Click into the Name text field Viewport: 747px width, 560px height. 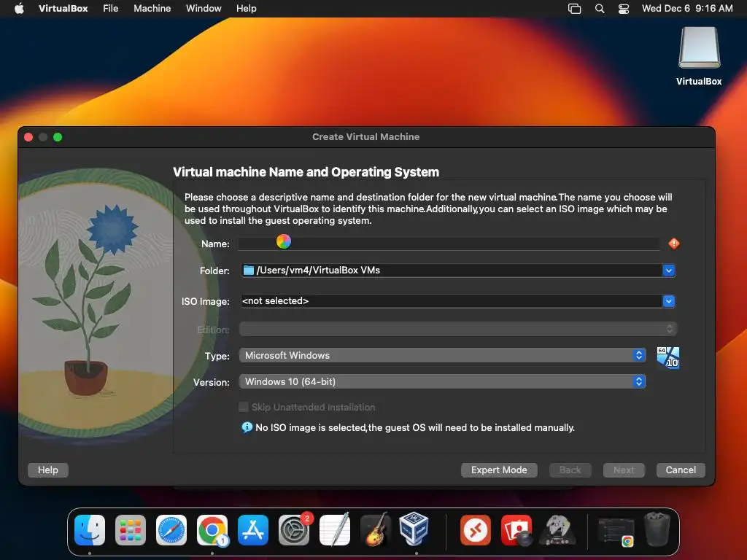click(449, 244)
